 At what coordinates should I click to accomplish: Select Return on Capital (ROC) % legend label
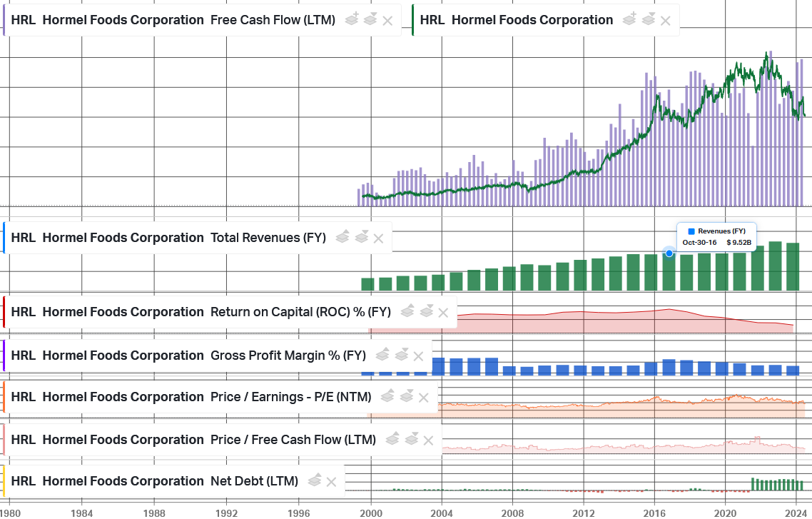click(x=201, y=312)
